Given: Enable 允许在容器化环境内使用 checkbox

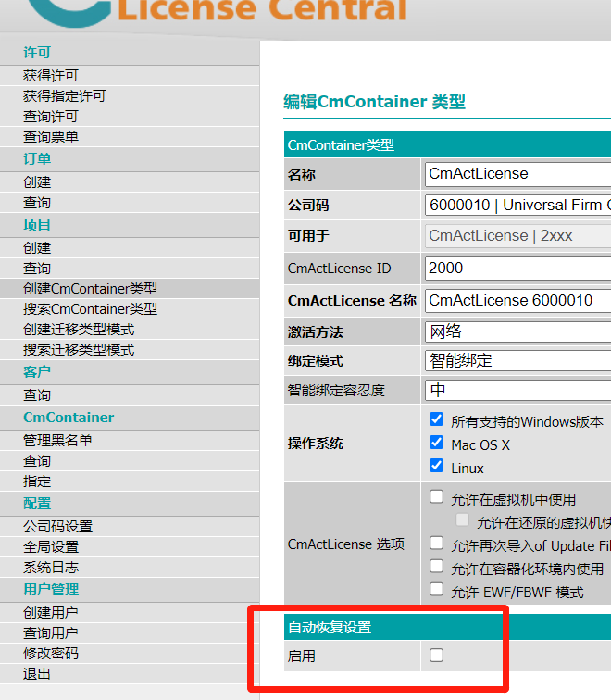Looking at the screenshot, I should tap(436, 567).
